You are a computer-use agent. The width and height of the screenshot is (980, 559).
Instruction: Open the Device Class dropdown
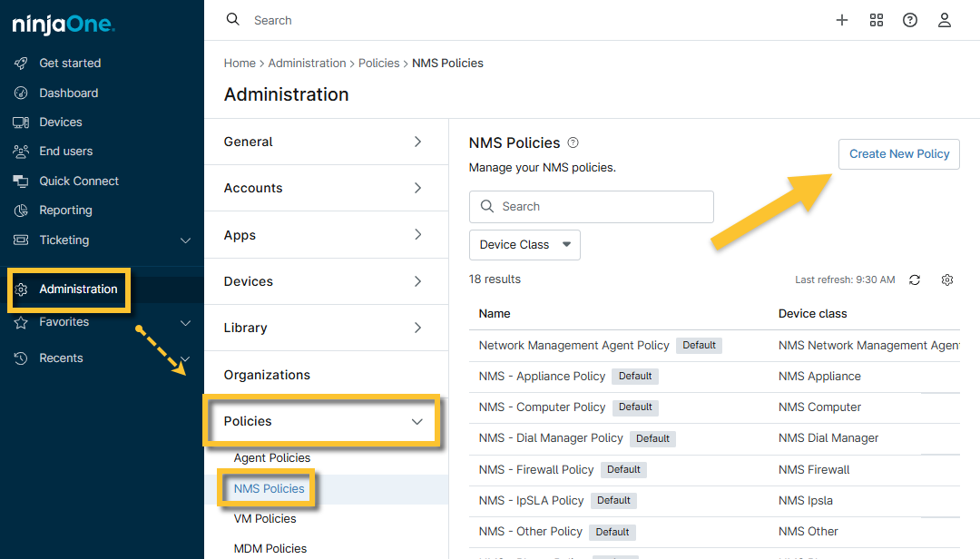[x=524, y=245]
